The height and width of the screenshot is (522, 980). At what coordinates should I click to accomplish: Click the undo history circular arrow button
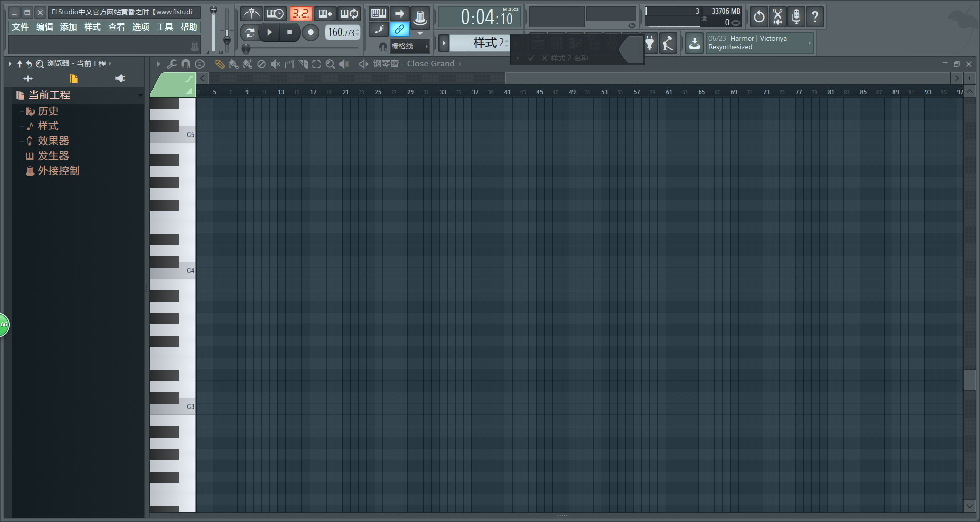(759, 17)
